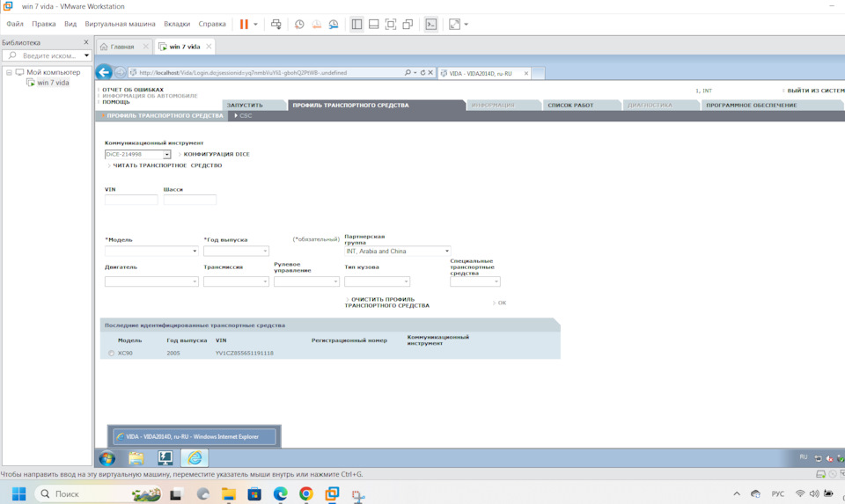845x504 pixels.
Task: Open the VMware console view icon
Action: [430, 25]
